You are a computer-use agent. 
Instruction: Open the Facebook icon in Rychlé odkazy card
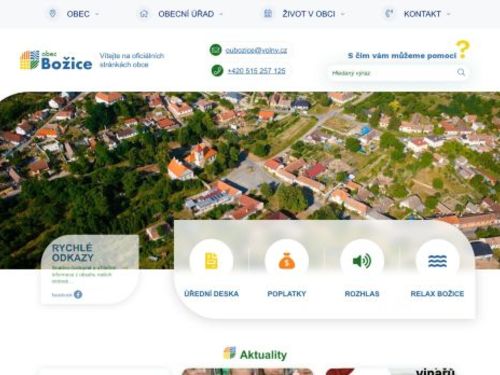pos(78,294)
